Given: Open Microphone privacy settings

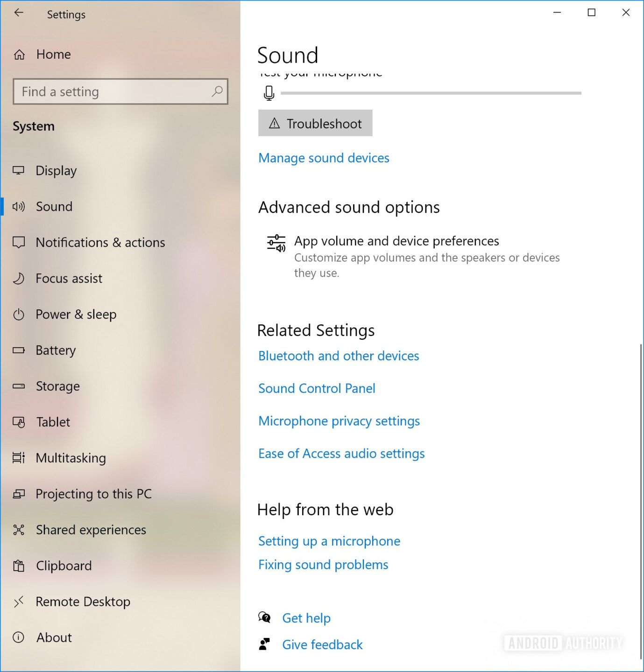Looking at the screenshot, I should (x=339, y=420).
